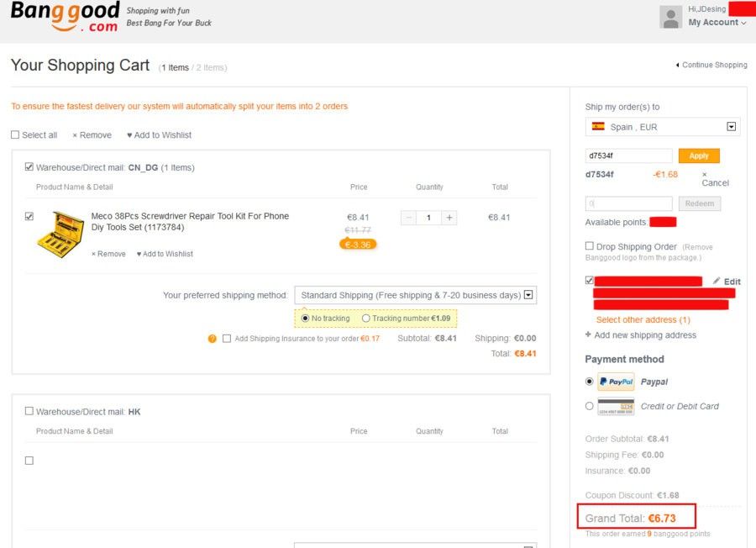Screen dimensions: 756x548
Task: Click the PayPal logo icon
Action: [617, 382]
